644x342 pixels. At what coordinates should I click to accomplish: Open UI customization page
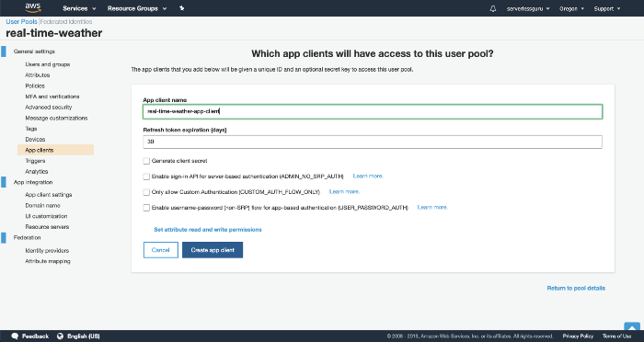pyautogui.click(x=46, y=216)
